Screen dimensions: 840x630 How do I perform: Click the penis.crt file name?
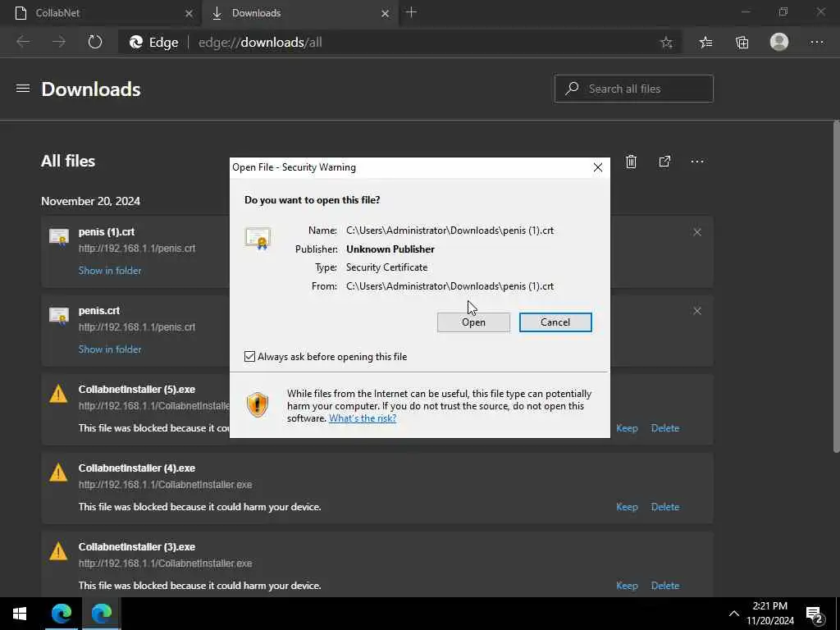tap(99, 311)
